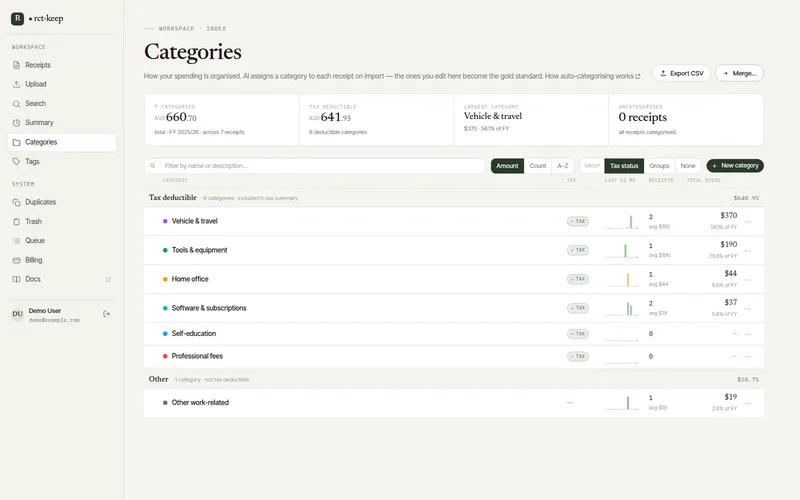Click the green dot for Tools & equipment

(x=165, y=251)
